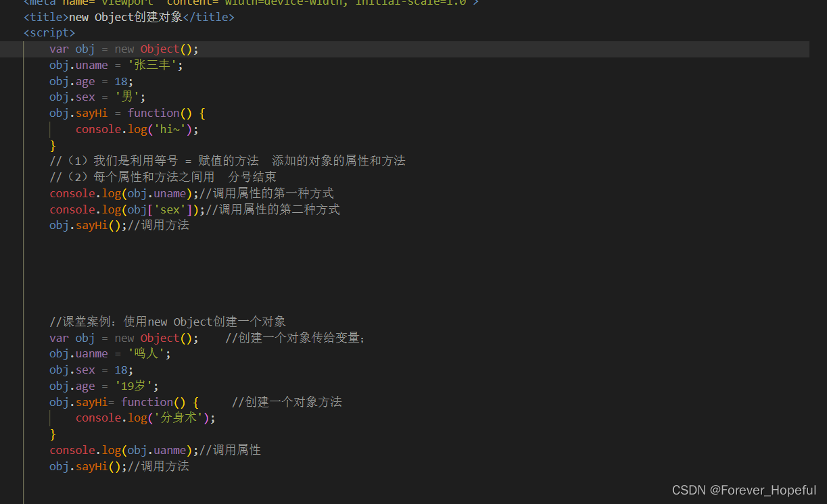
Task: Select console.log(obj.uname) line
Action: (x=122, y=193)
